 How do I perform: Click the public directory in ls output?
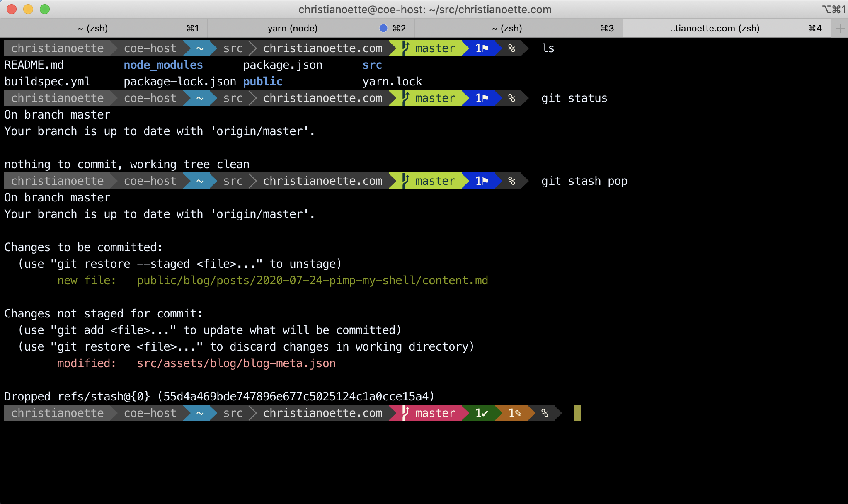pos(263,82)
